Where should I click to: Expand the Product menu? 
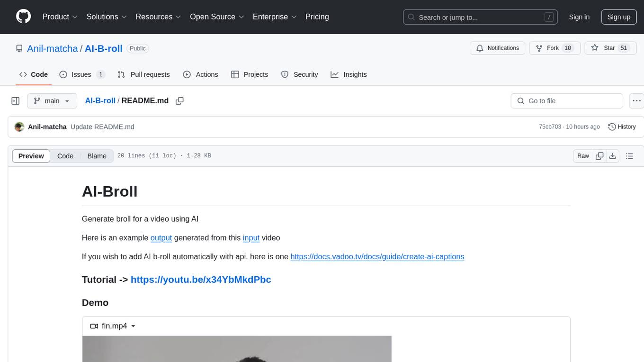point(60,17)
